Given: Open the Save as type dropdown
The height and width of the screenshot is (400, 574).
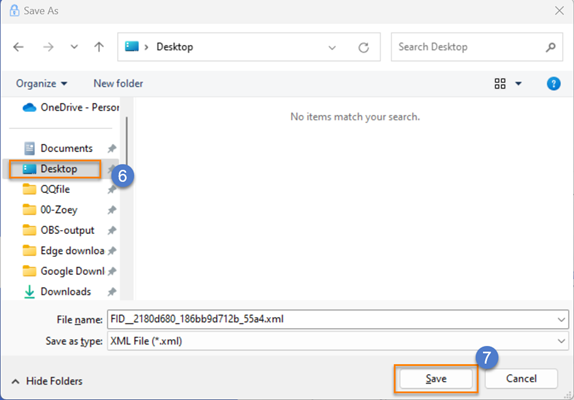Looking at the screenshot, I should coord(561,341).
